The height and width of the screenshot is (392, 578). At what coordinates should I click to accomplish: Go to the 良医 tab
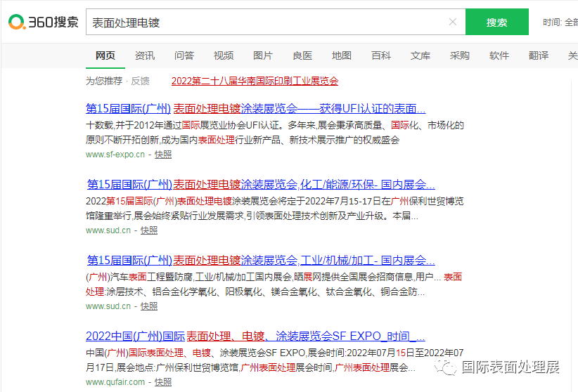[302, 55]
